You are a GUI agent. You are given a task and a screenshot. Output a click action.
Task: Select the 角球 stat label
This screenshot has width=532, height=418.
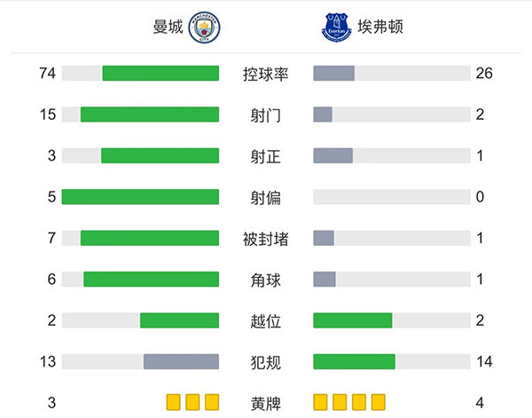click(x=266, y=280)
